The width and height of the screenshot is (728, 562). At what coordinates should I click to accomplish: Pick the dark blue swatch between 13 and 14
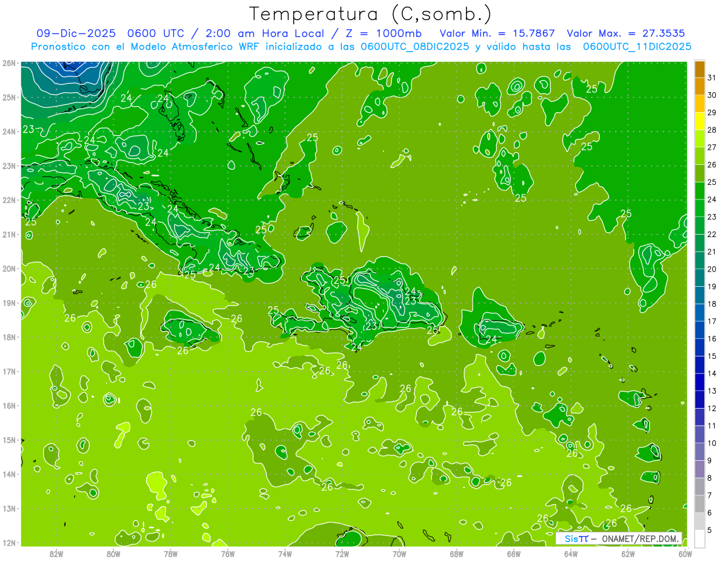[x=699, y=383]
